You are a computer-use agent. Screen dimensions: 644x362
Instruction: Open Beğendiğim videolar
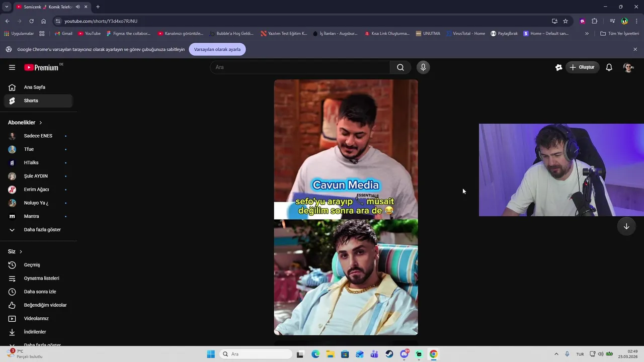tap(38, 305)
